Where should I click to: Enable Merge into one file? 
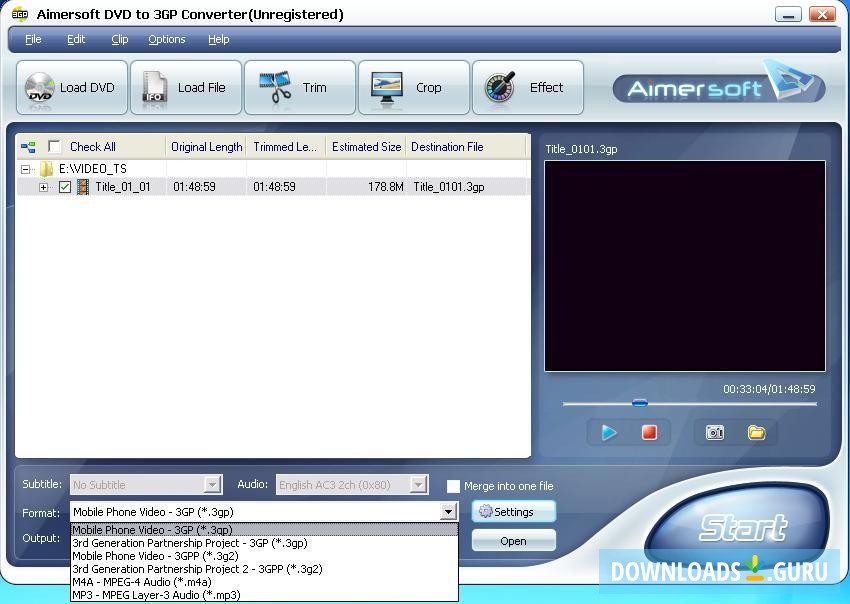(x=453, y=486)
